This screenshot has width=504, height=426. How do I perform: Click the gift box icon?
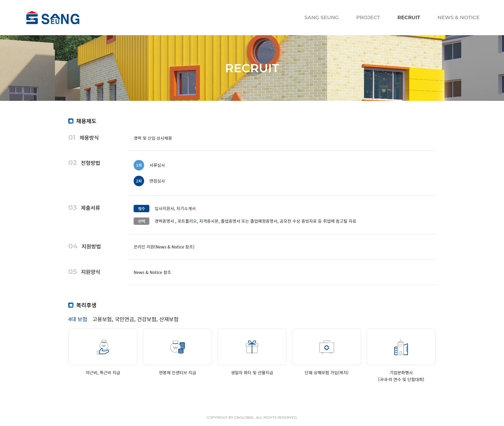(x=252, y=347)
